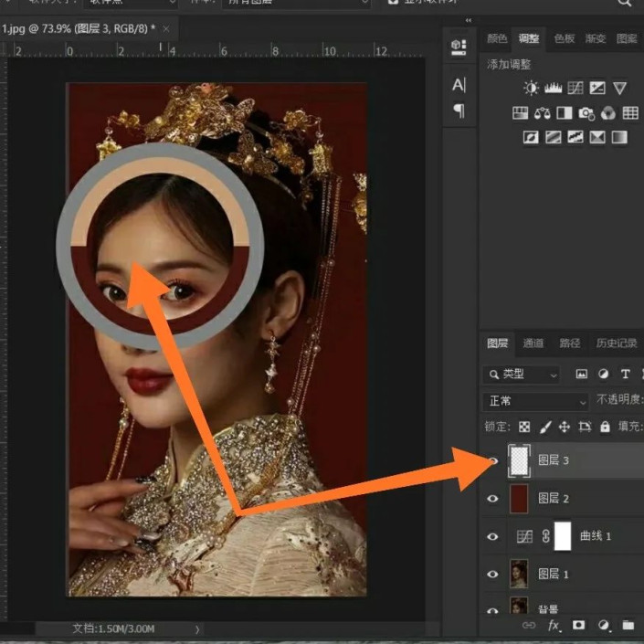The height and width of the screenshot is (644, 644).
Task: Add a layer mask from the Layers panel footer
Action: click(578, 626)
